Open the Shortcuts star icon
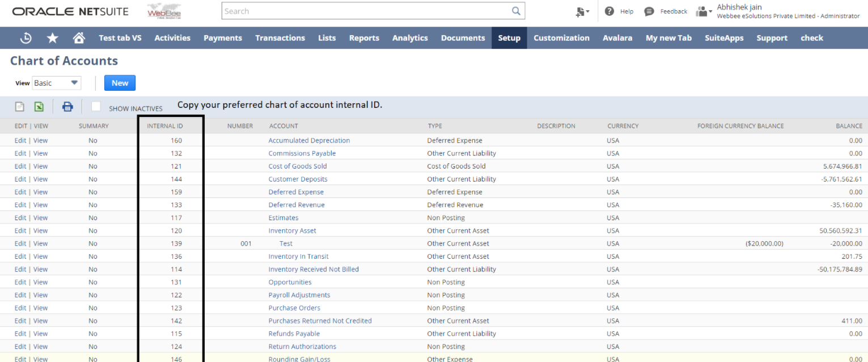Viewport: 868px width, 362px height. click(53, 38)
